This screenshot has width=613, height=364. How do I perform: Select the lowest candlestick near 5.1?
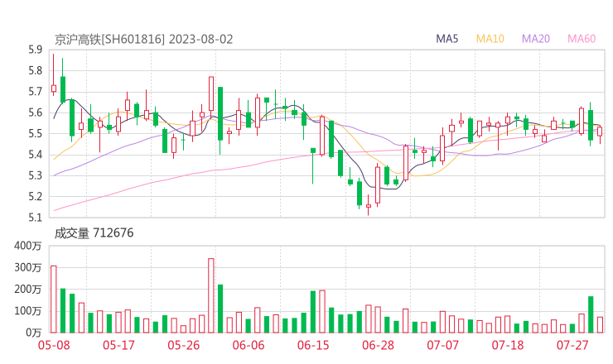click(x=369, y=205)
